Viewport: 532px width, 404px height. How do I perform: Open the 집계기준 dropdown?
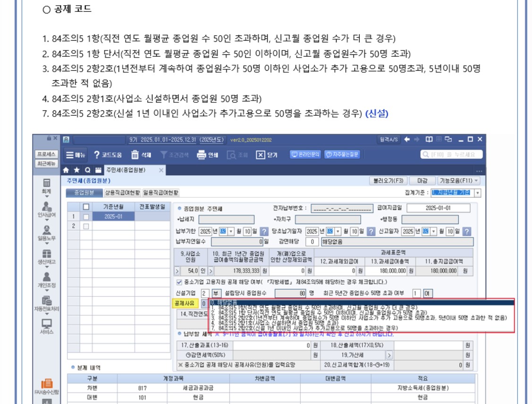coord(477,193)
